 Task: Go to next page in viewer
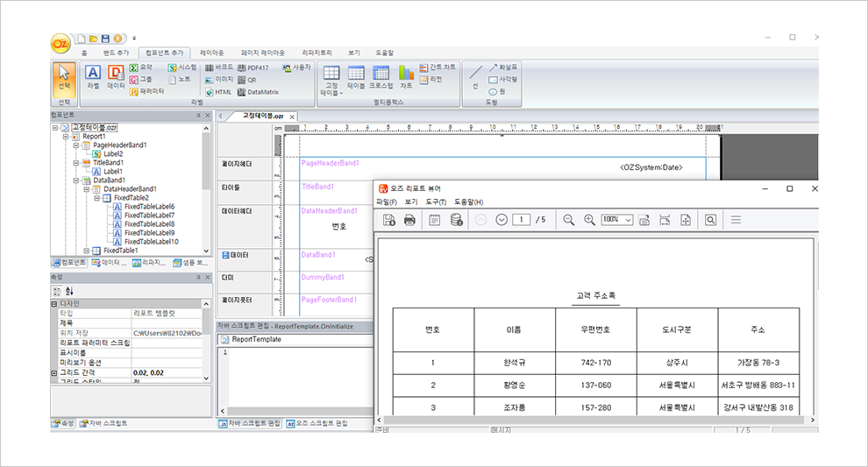[502, 220]
